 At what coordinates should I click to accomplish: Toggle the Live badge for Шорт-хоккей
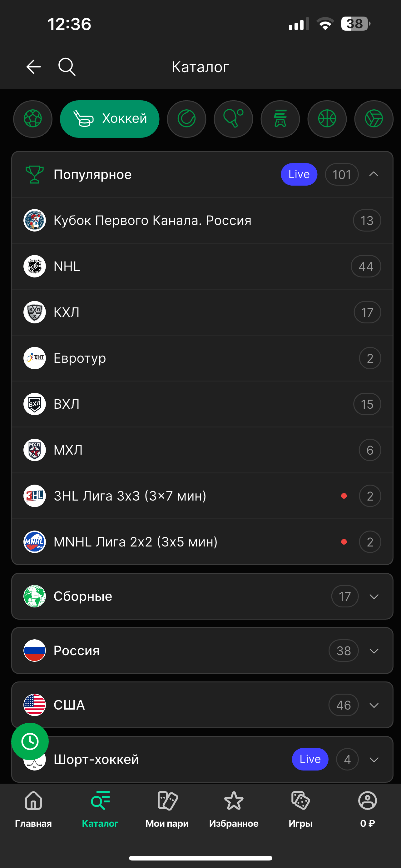(310, 759)
